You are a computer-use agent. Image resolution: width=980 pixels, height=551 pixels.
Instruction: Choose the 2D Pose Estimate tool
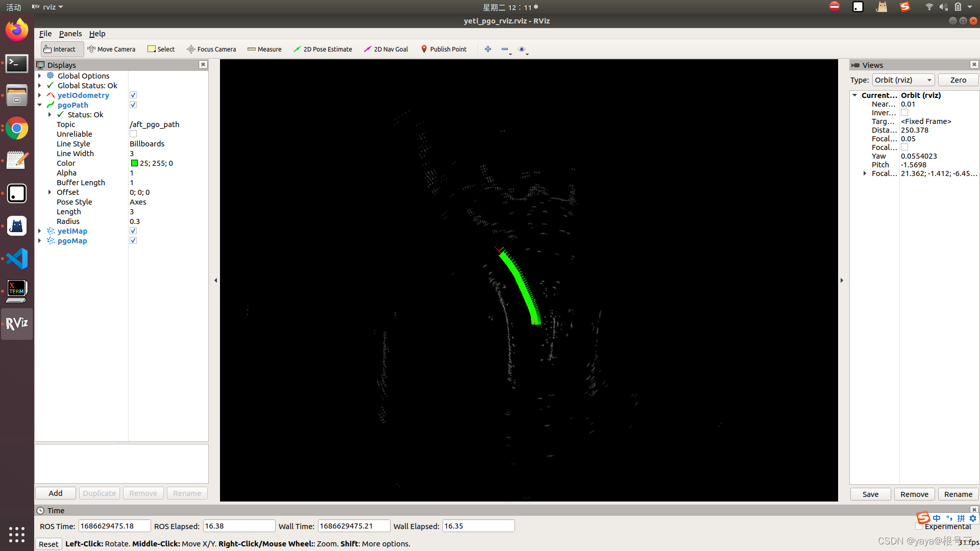tap(323, 49)
